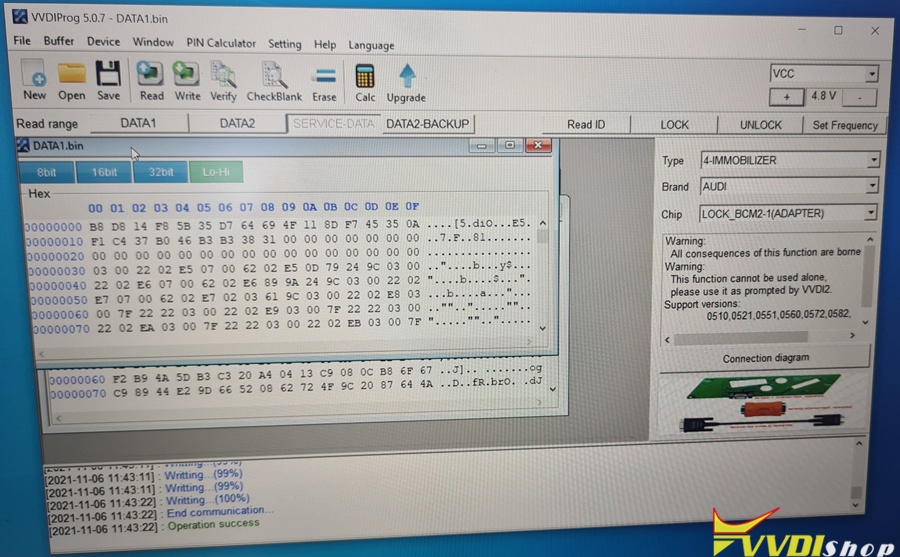Click the 'Operation success' log line
The height and width of the screenshot is (557, 900).
click(214, 524)
